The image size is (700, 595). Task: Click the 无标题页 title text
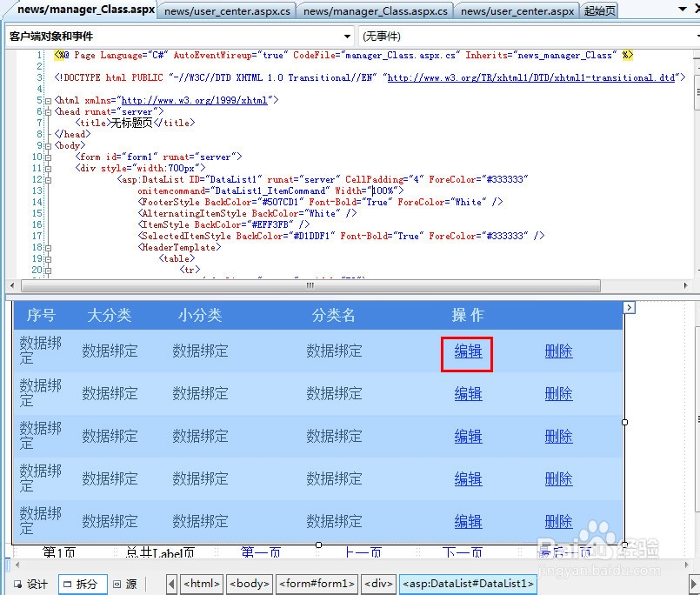[131, 123]
